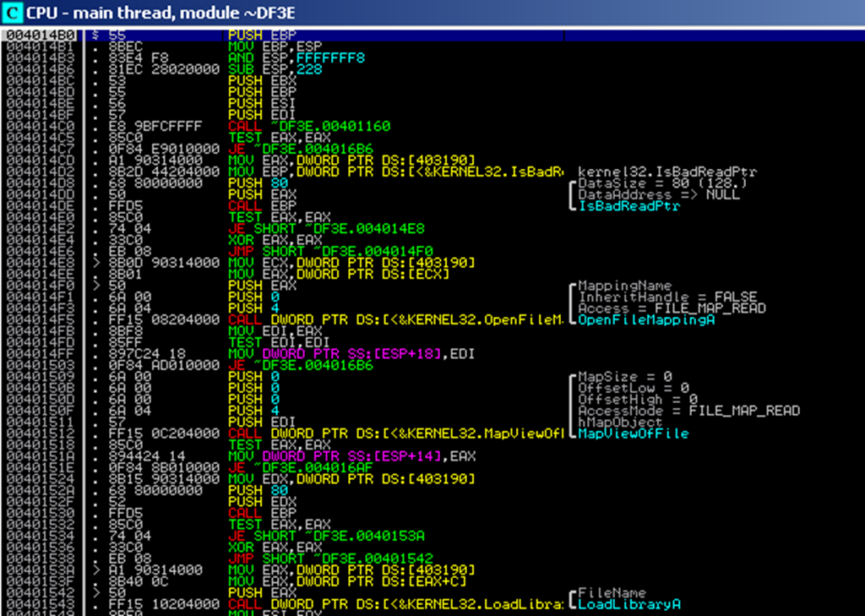Click the hMapObject argument comment

[620, 422]
